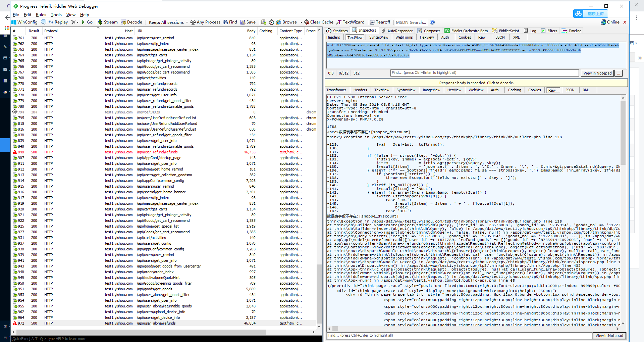Screen dimensions: 644x342
Task: Open the Browse dropdown arrow
Action: (x=301, y=22)
